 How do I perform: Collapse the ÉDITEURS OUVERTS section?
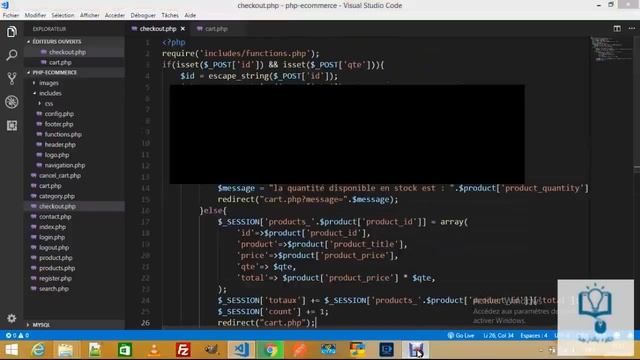(75, 42)
